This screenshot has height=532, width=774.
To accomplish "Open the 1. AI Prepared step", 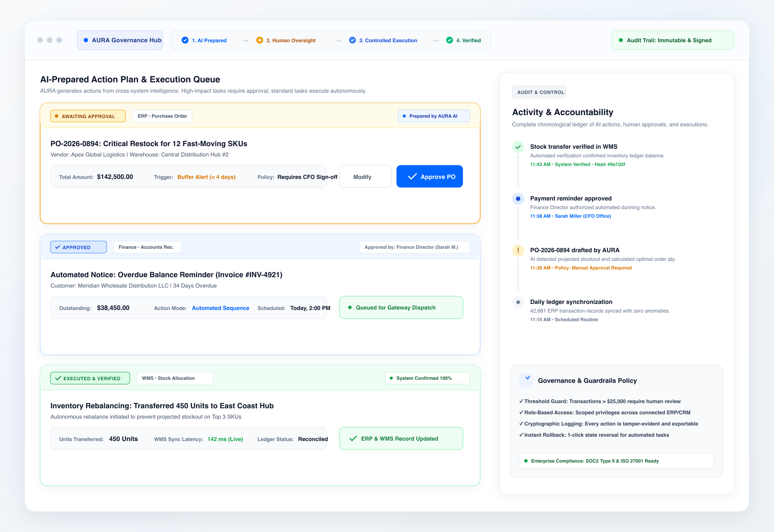I will click(x=204, y=40).
